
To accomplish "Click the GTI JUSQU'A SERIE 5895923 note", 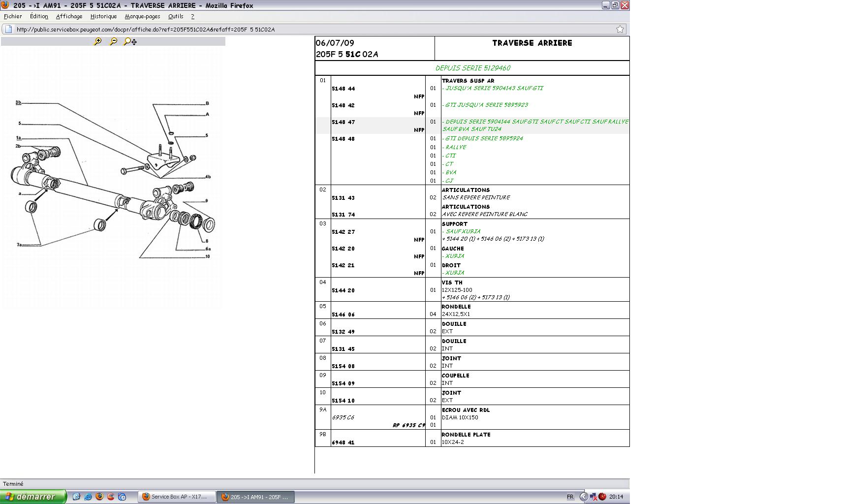I will (485, 105).
